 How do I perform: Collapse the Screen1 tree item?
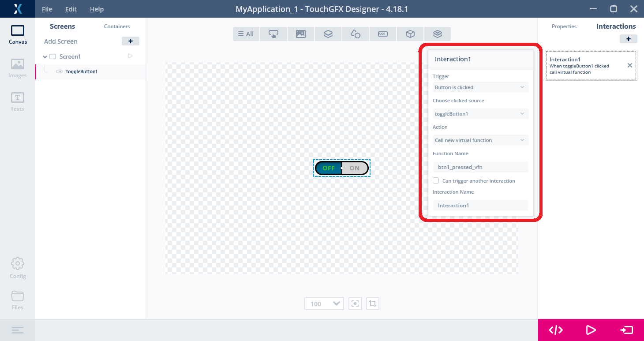point(45,56)
